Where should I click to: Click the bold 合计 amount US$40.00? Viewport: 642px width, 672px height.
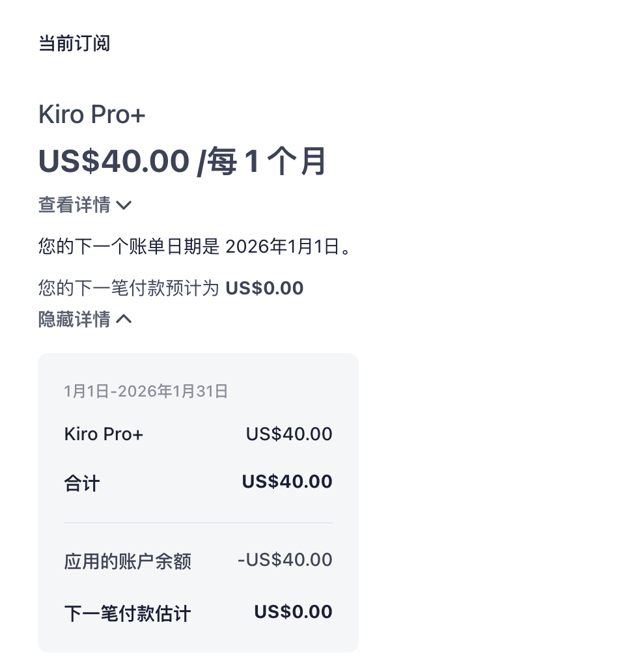pyautogui.click(x=287, y=482)
